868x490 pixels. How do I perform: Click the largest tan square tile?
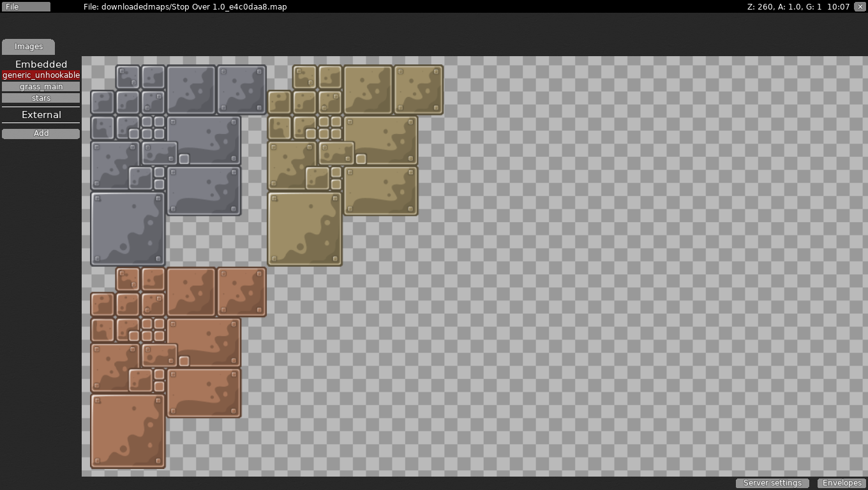304,228
